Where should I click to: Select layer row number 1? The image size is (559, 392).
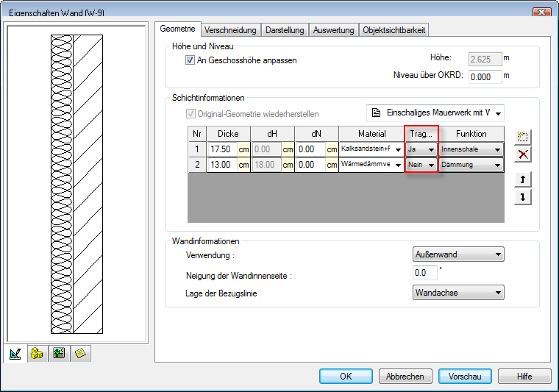(197, 149)
